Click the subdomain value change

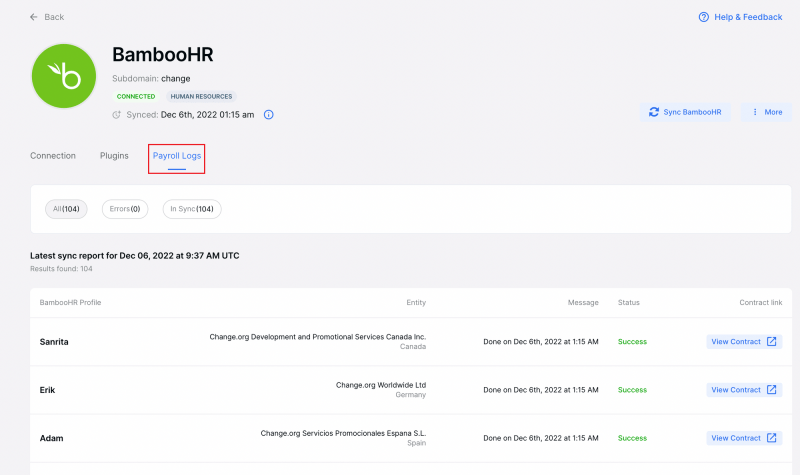[176, 79]
